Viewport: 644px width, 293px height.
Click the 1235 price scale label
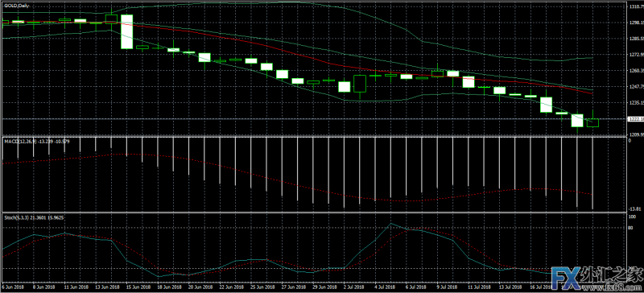[636, 103]
